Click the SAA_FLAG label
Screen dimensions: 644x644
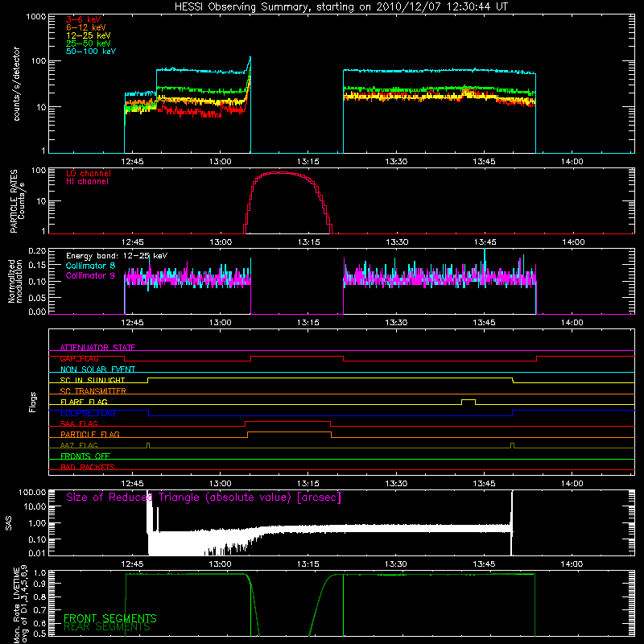[79, 423]
